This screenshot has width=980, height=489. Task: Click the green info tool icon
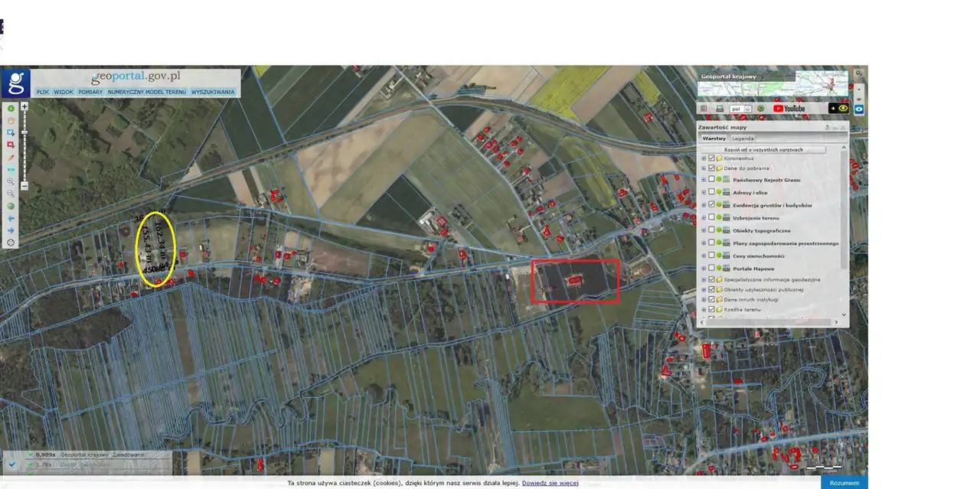(11, 109)
